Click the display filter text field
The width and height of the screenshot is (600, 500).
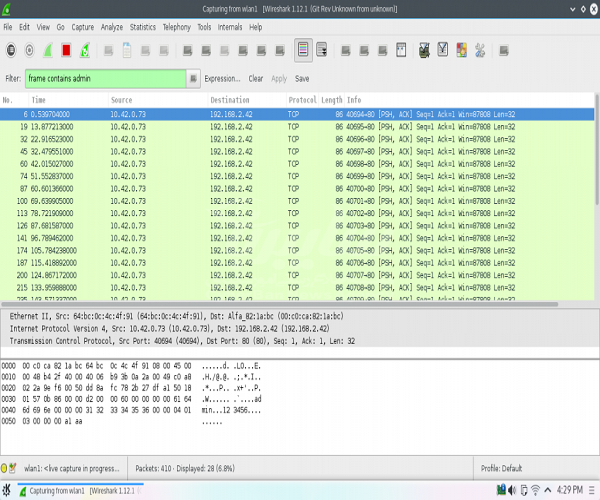click(106, 79)
